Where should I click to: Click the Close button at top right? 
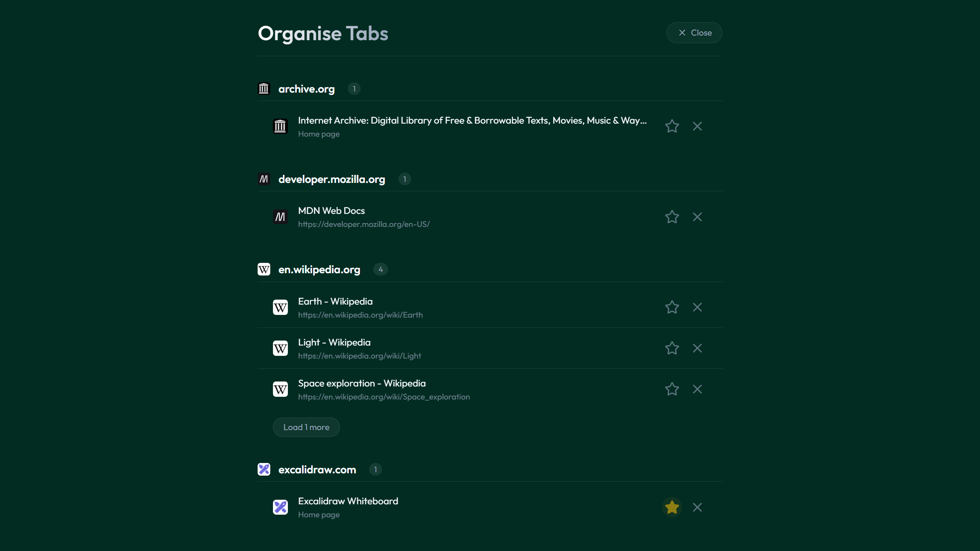click(x=694, y=33)
